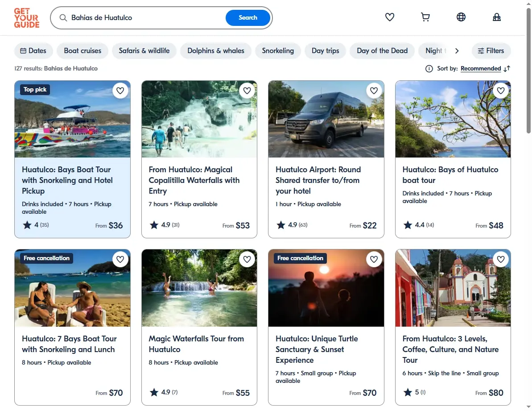Click the From $36 price
Image resolution: width=532 pixels, height=411 pixels.
(109, 225)
